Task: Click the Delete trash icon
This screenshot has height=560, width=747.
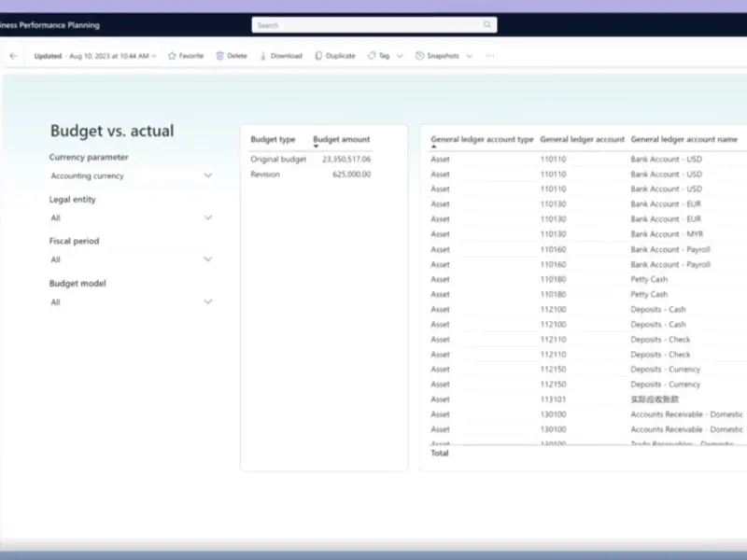Action: click(220, 56)
